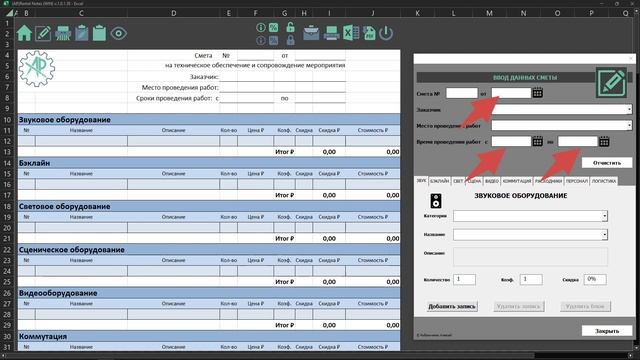640x360 pixels.
Task: Open calendar icon for work end date
Action: 604,142
